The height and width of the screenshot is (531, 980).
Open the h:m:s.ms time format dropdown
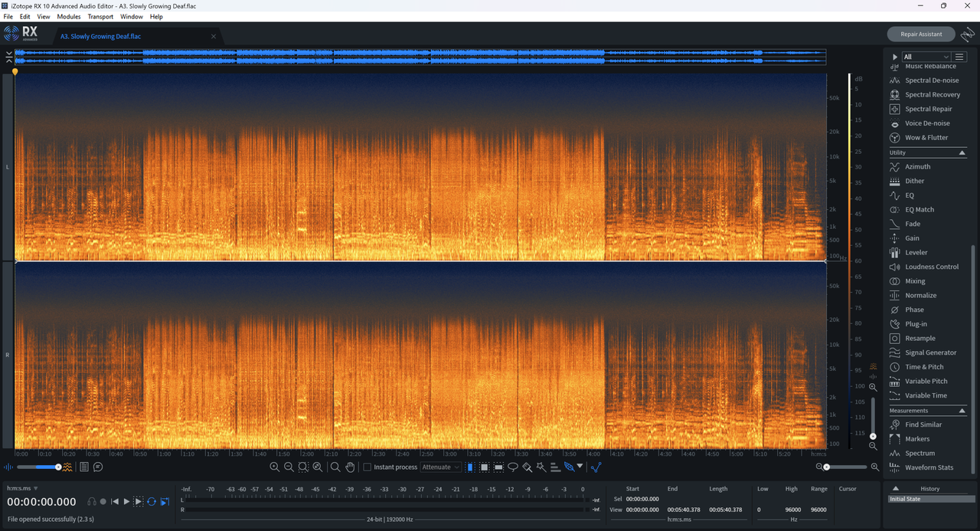point(22,488)
